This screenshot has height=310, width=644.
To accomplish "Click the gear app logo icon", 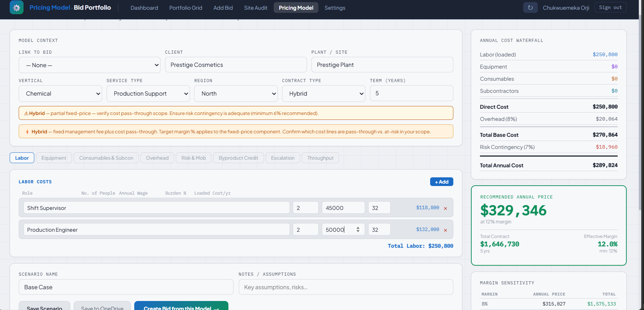I will 16,8.
